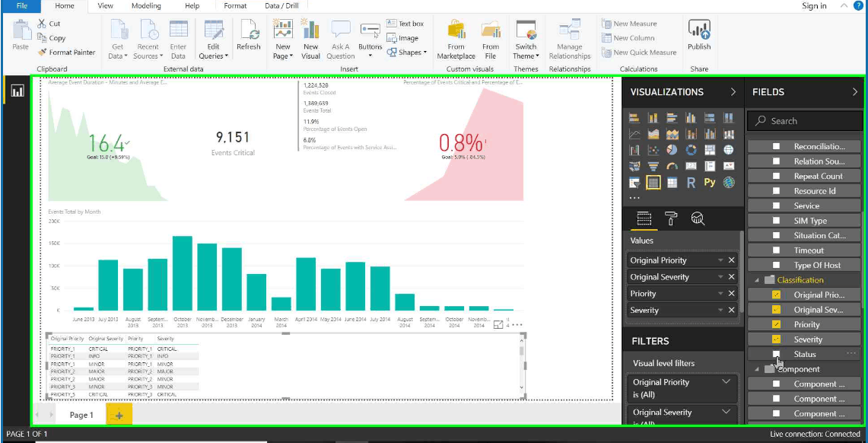Click the Cut command
Screen dimensions: 868x443
[49, 24]
